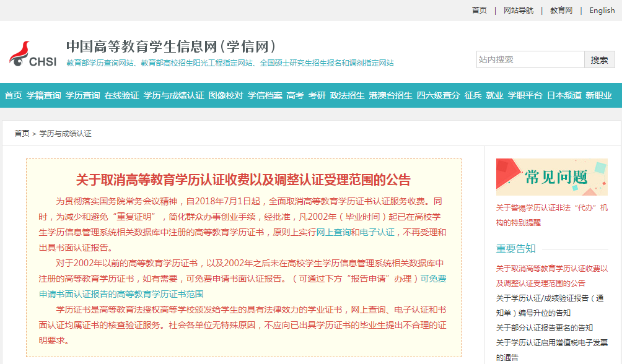Click the 电子认证 link in the announcement
Screen dimensions: 622x364
click(377, 232)
